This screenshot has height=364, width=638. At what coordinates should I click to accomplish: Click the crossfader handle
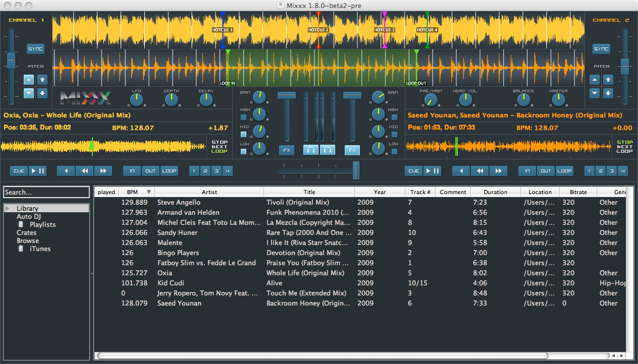click(x=356, y=170)
